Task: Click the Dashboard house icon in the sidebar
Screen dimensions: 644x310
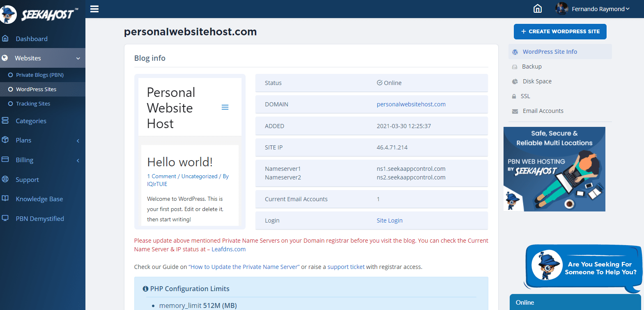Action: (5, 39)
